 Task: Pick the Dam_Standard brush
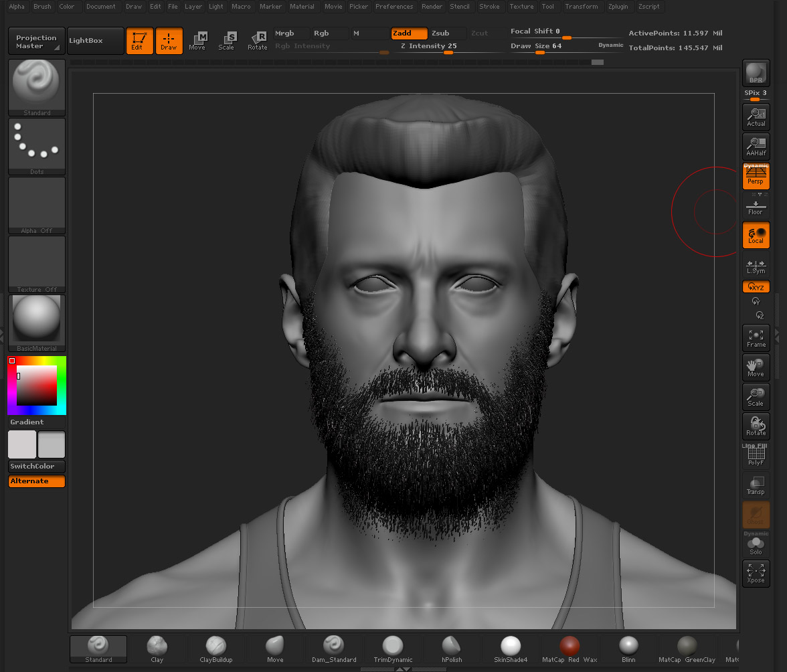point(334,649)
